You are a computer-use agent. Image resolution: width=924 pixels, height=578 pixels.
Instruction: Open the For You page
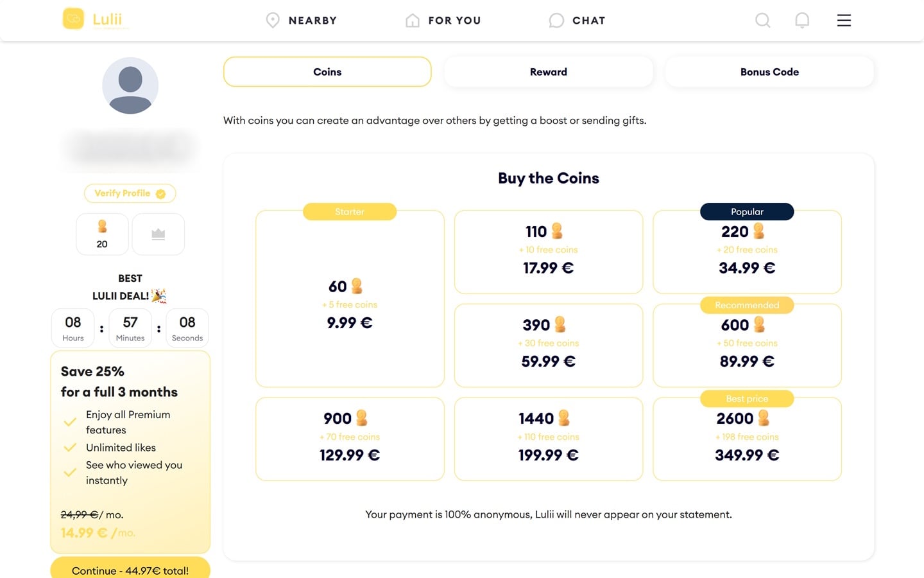(443, 21)
